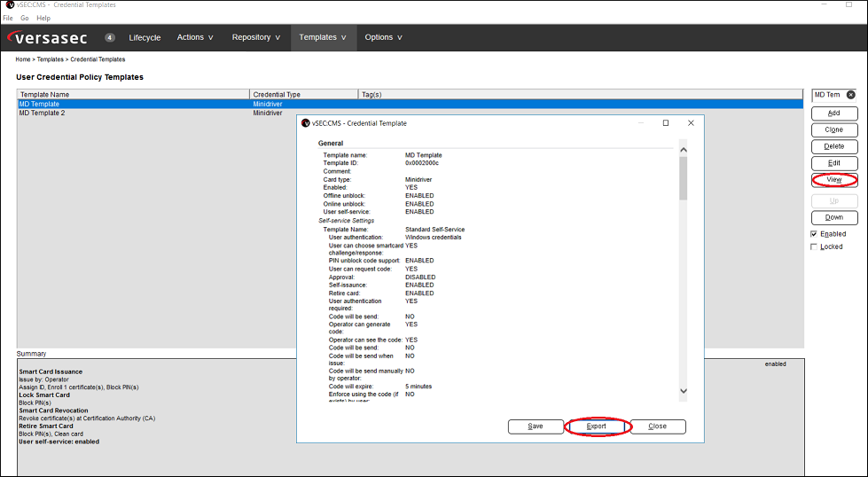Open the Templates dropdown menu

323,37
